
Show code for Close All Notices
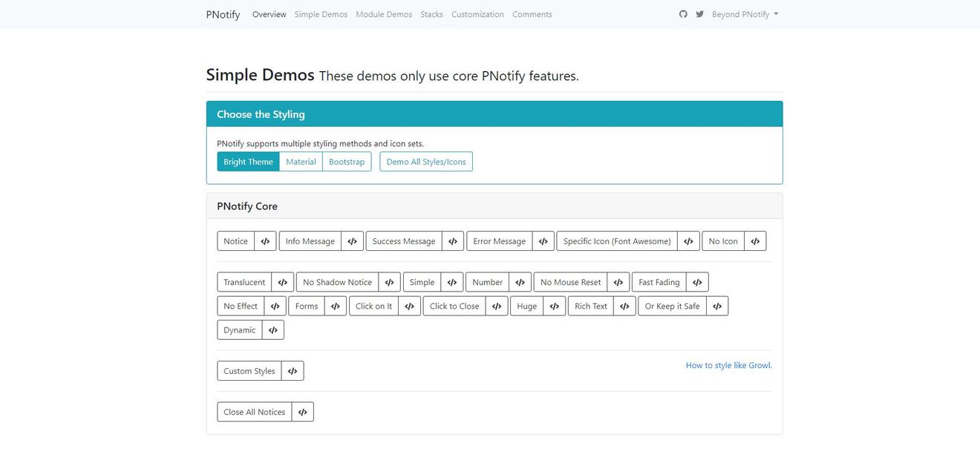click(302, 412)
